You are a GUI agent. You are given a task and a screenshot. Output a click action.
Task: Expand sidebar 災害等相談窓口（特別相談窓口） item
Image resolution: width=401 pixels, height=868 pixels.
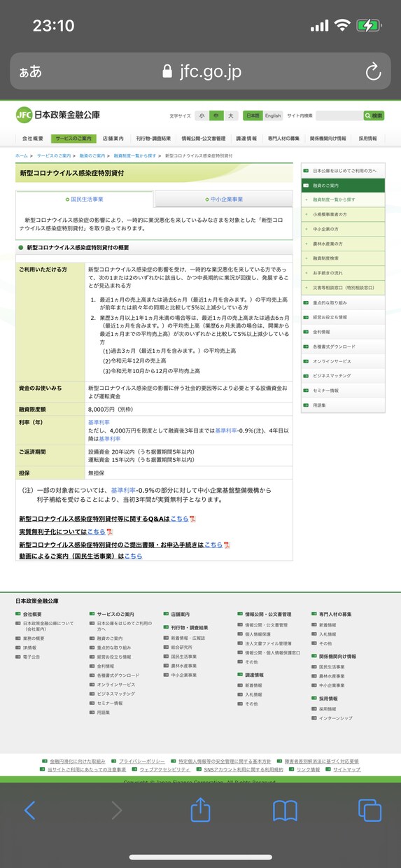[x=342, y=288]
